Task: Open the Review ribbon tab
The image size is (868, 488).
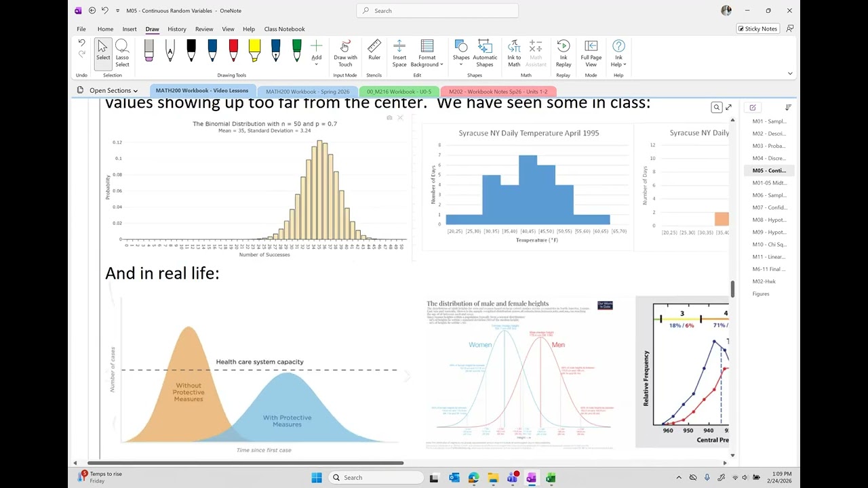Action: coord(204,29)
